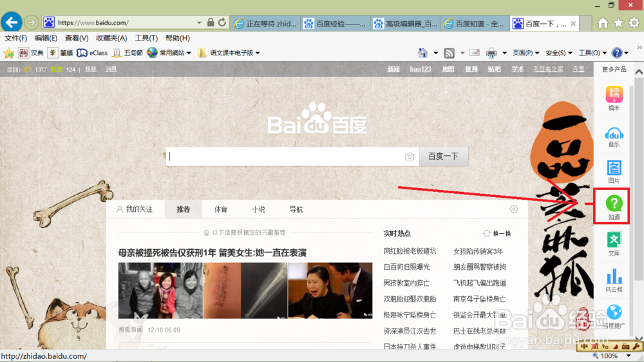This screenshot has height=362, width=644.
Task: Click the forward navigation arrow
Action: [31, 22]
